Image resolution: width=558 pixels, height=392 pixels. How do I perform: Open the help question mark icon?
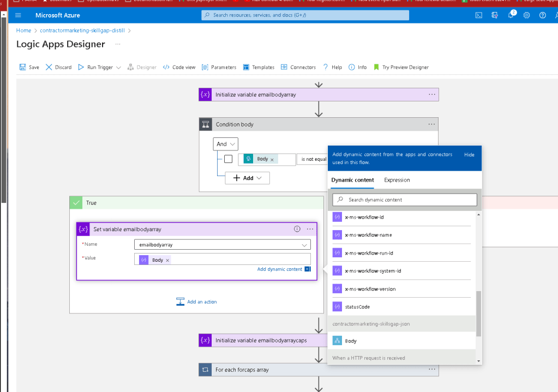click(x=542, y=15)
